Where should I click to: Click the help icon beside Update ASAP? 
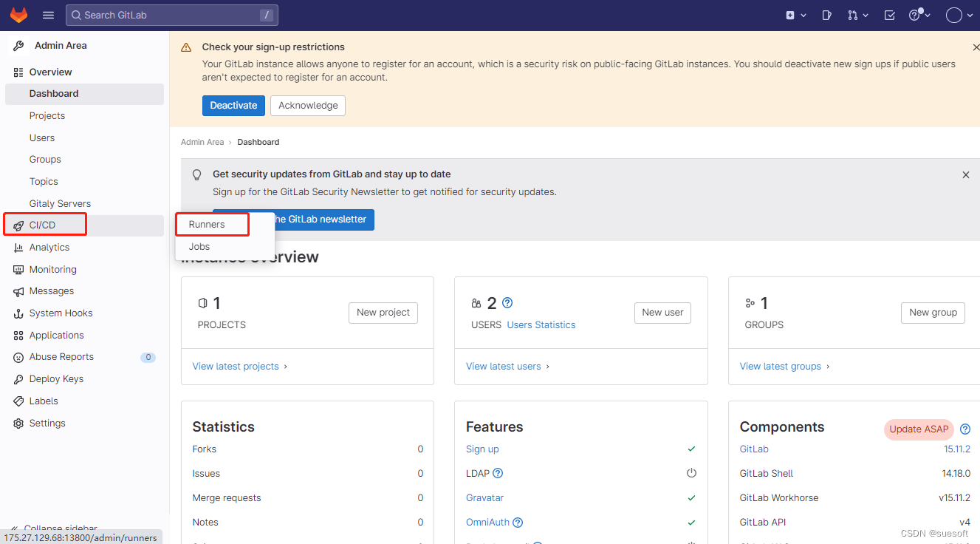click(965, 429)
